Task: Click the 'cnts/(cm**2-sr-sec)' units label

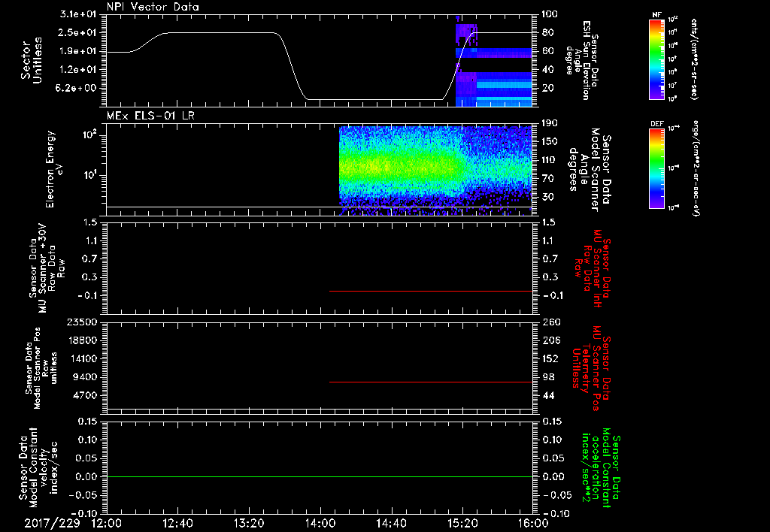Action: [693, 59]
